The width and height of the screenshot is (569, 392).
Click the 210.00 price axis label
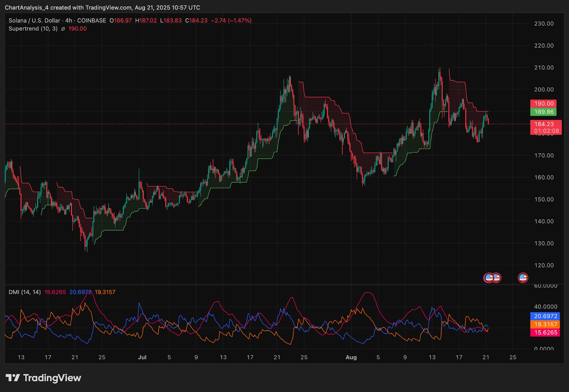coord(544,68)
